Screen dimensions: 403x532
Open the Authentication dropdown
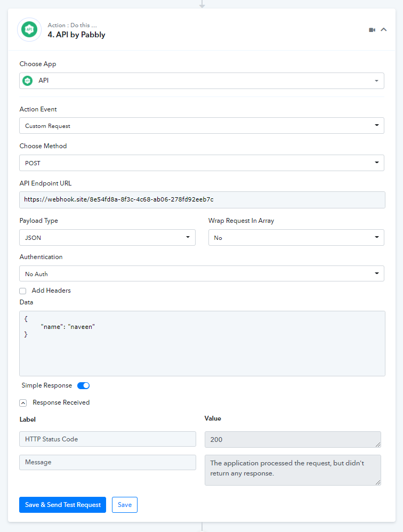[x=201, y=273]
